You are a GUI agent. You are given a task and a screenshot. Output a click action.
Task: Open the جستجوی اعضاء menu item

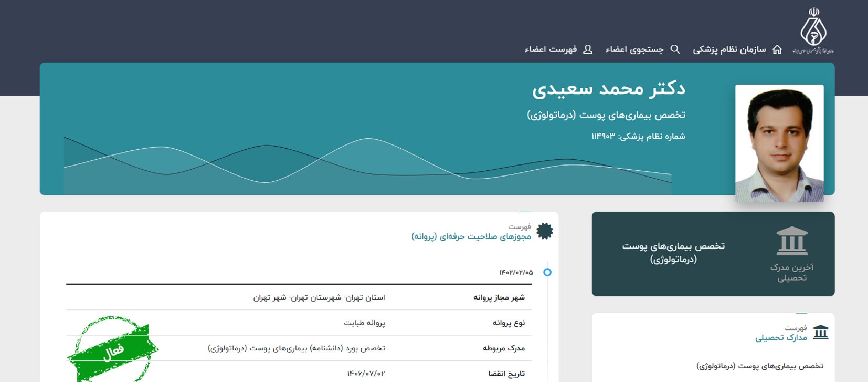click(x=634, y=49)
